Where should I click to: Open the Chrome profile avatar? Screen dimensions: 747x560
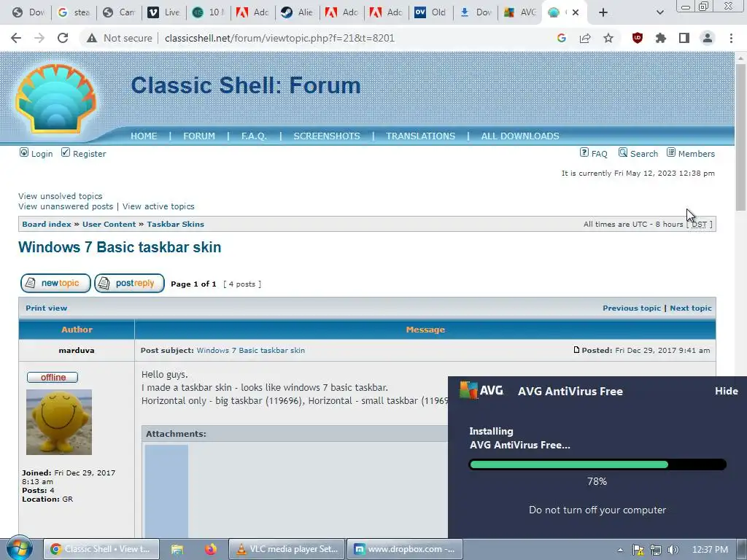click(x=708, y=38)
